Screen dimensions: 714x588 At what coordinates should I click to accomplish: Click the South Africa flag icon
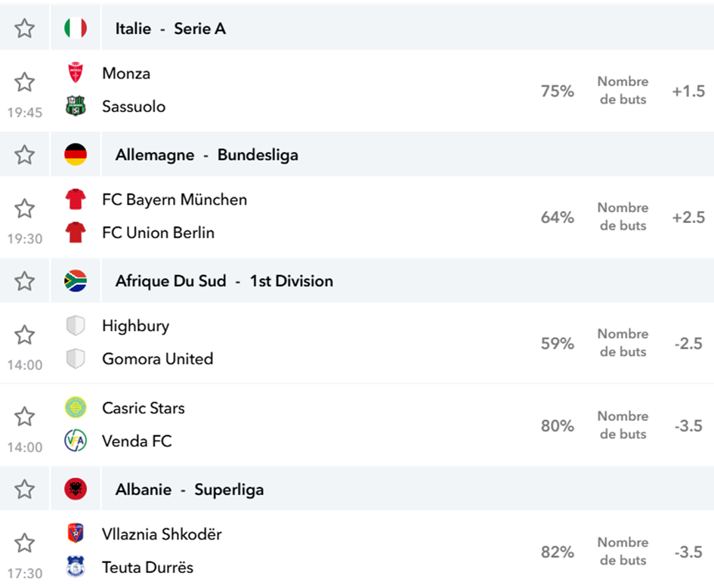coord(76,280)
